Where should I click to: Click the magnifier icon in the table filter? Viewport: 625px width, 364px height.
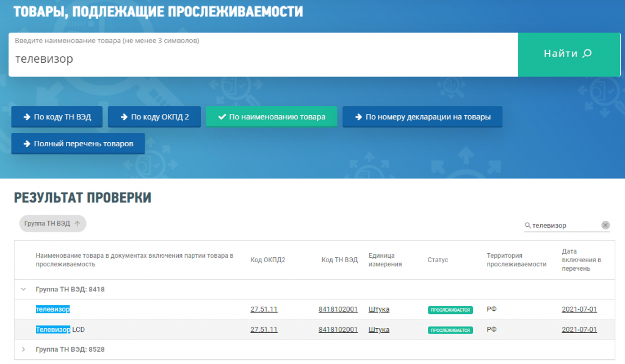click(528, 226)
